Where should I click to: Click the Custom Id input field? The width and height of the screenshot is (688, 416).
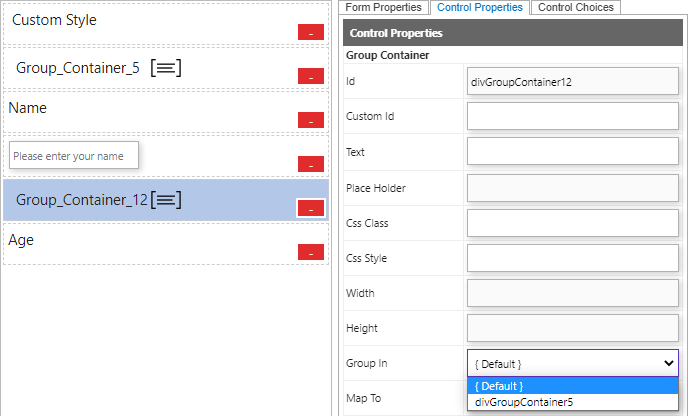pos(572,116)
